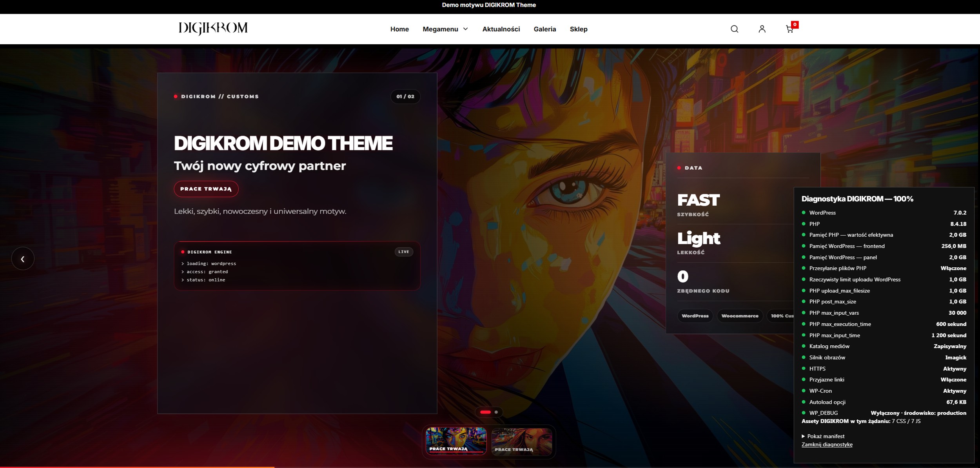Click the Prace trwają button

pyautogui.click(x=206, y=189)
